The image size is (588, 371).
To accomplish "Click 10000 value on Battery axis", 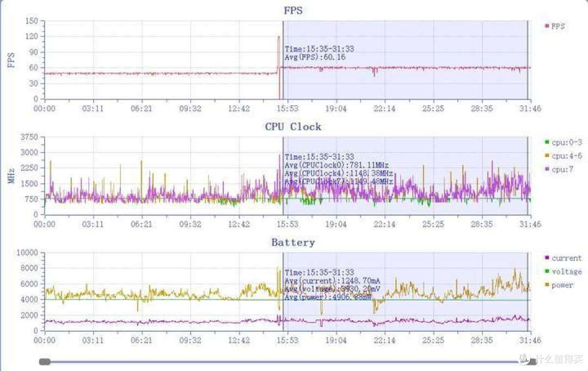I will (27, 253).
